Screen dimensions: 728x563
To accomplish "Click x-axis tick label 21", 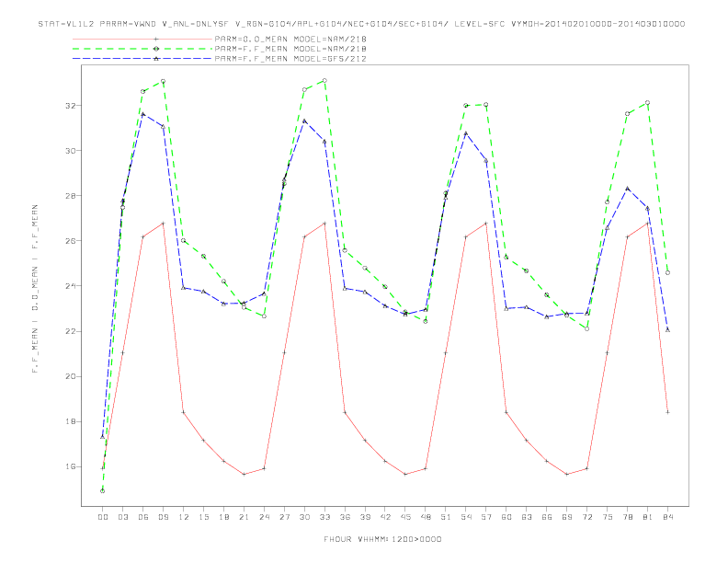I will tap(244, 517).
